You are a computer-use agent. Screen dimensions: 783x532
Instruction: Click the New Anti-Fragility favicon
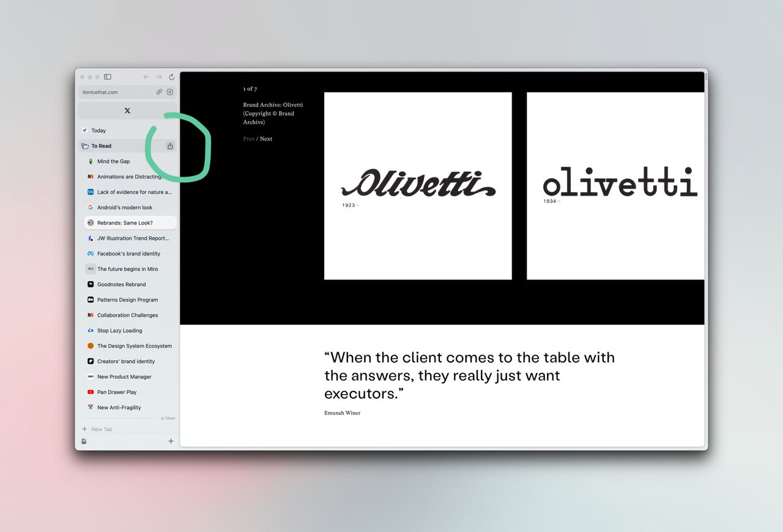(x=91, y=407)
